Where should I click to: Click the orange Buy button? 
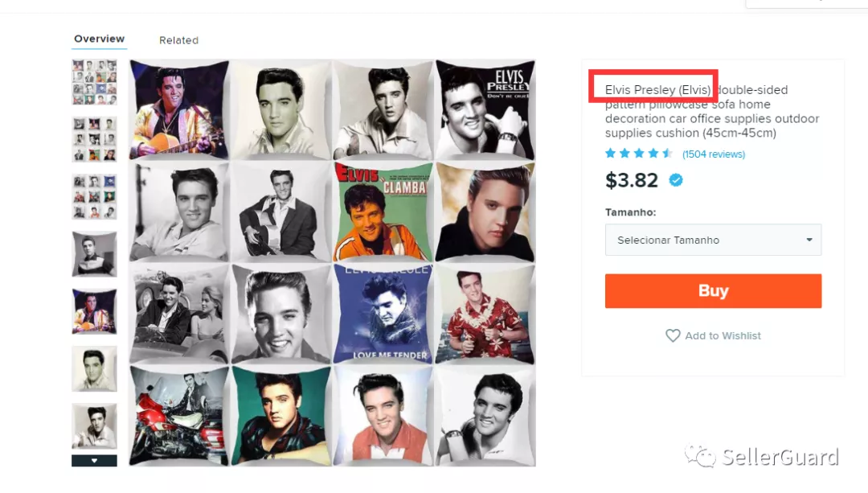click(x=713, y=291)
